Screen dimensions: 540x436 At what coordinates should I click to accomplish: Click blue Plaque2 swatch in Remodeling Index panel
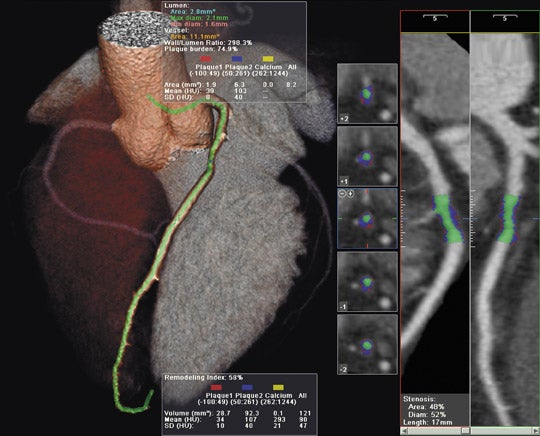point(247,387)
